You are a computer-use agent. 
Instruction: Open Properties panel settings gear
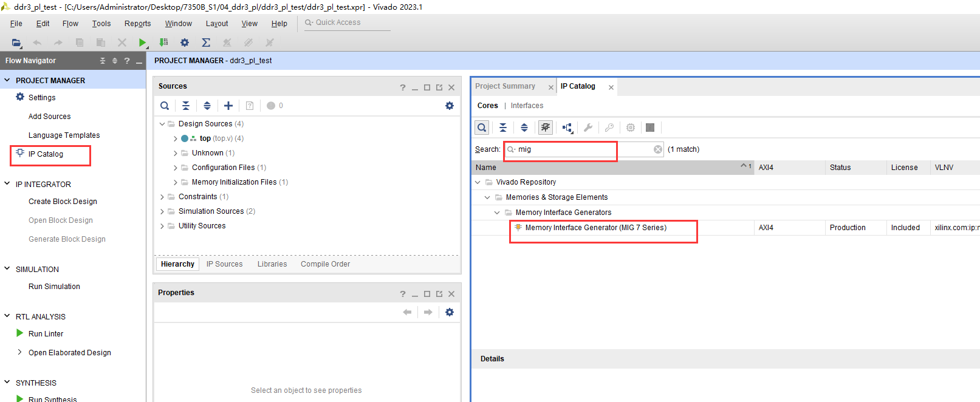(x=450, y=312)
